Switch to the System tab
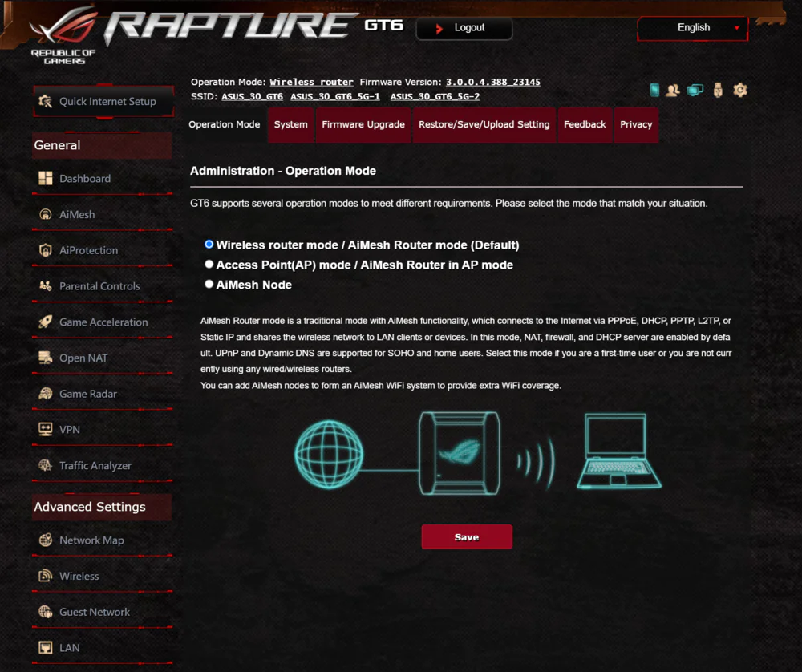The width and height of the screenshot is (802, 672). [x=290, y=124]
